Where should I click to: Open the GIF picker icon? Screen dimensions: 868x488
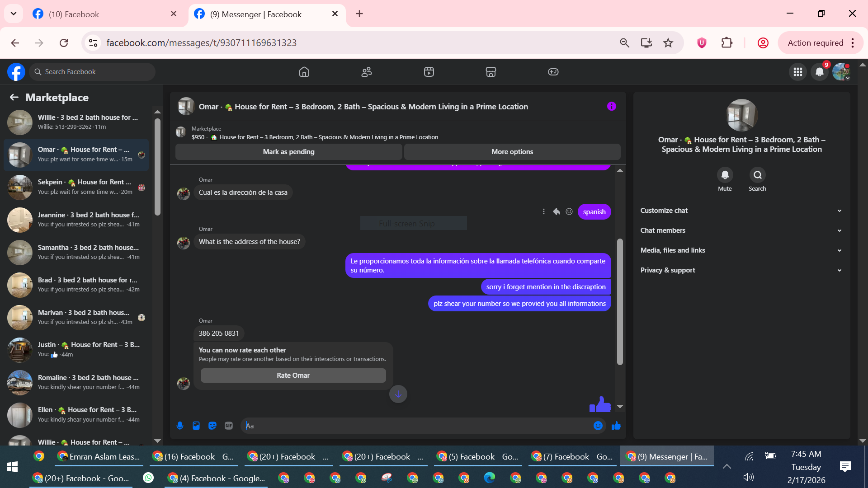229,426
